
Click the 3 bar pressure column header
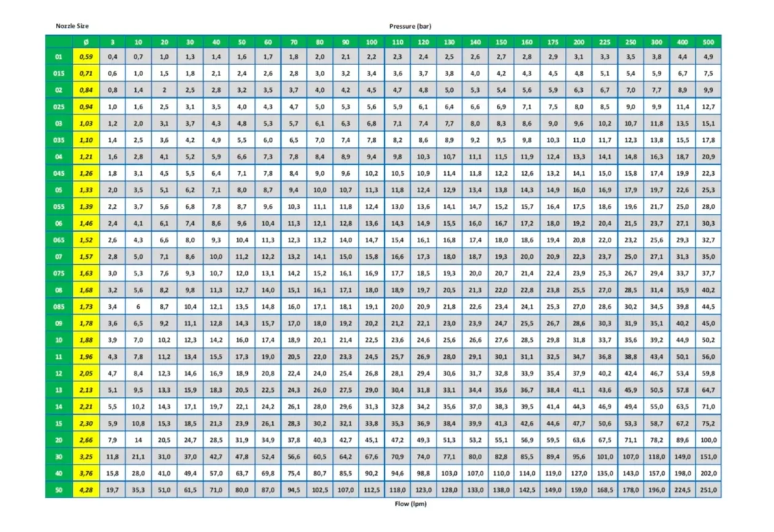(112, 42)
